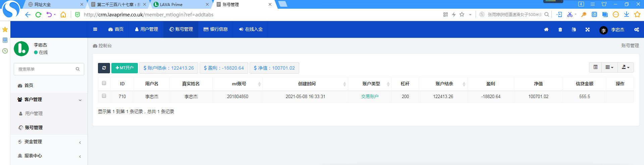Expand the 报表中心 sidebar menu

point(49,156)
